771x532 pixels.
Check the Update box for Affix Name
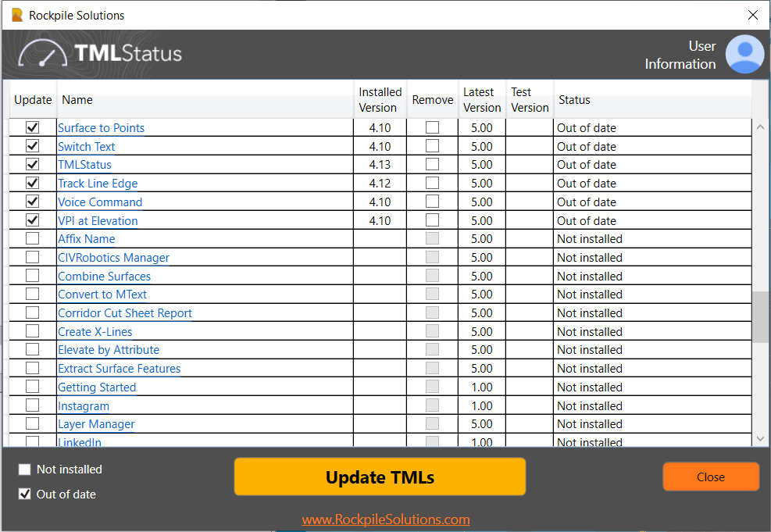[32, 238]
